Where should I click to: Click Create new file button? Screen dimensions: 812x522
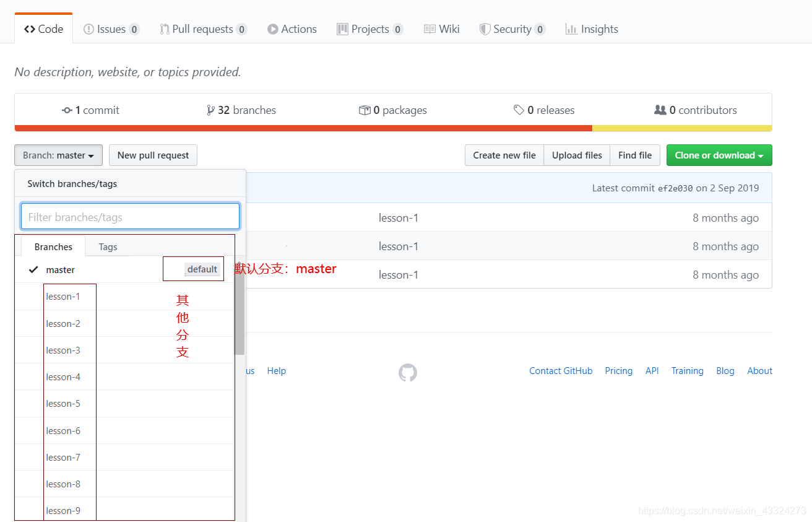tap(504, 155)
